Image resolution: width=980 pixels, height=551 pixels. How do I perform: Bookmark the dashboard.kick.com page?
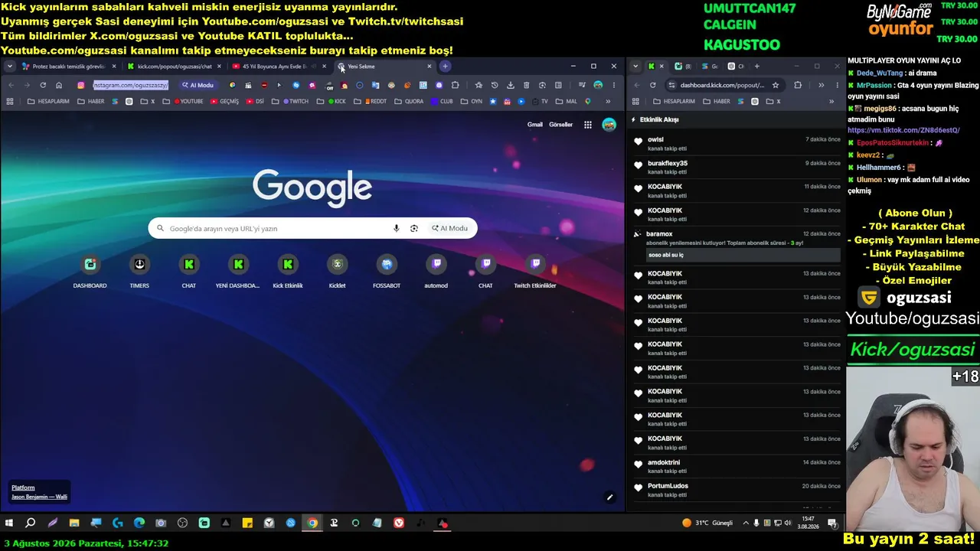776,85
